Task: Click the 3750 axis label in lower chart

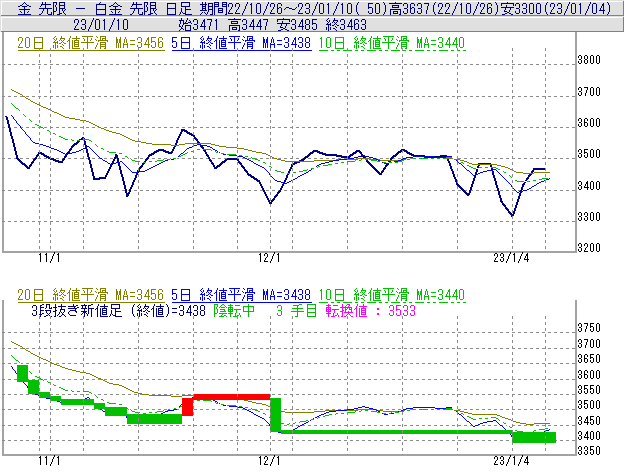Action: point(589,328)
